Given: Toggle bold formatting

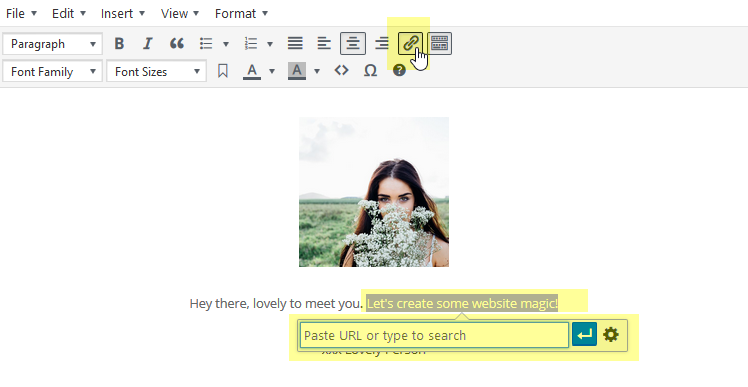Looking at the screenshot, I should tap(119, 44).
